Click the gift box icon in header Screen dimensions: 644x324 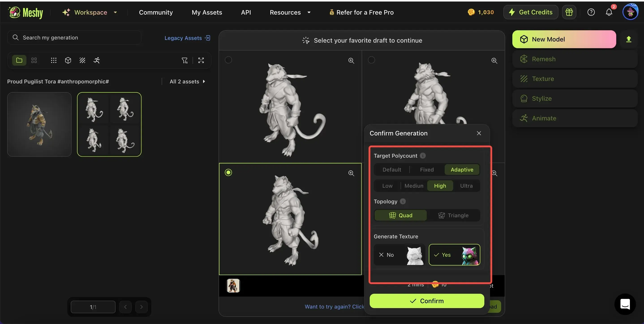(569, 12)
